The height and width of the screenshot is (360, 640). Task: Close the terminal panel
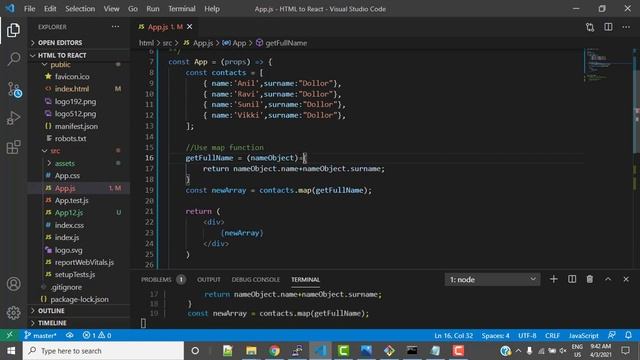point(626,279)
